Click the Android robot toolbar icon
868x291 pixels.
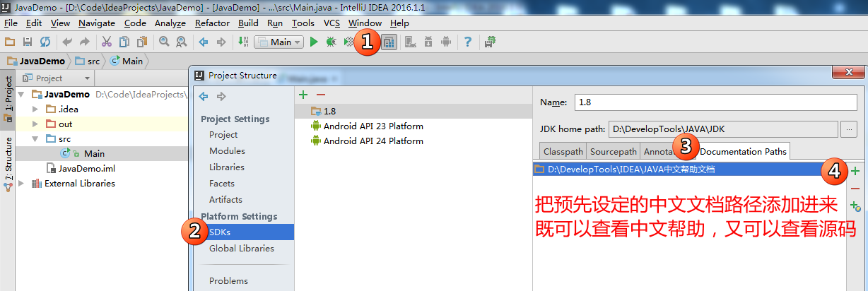coord(446,42)
